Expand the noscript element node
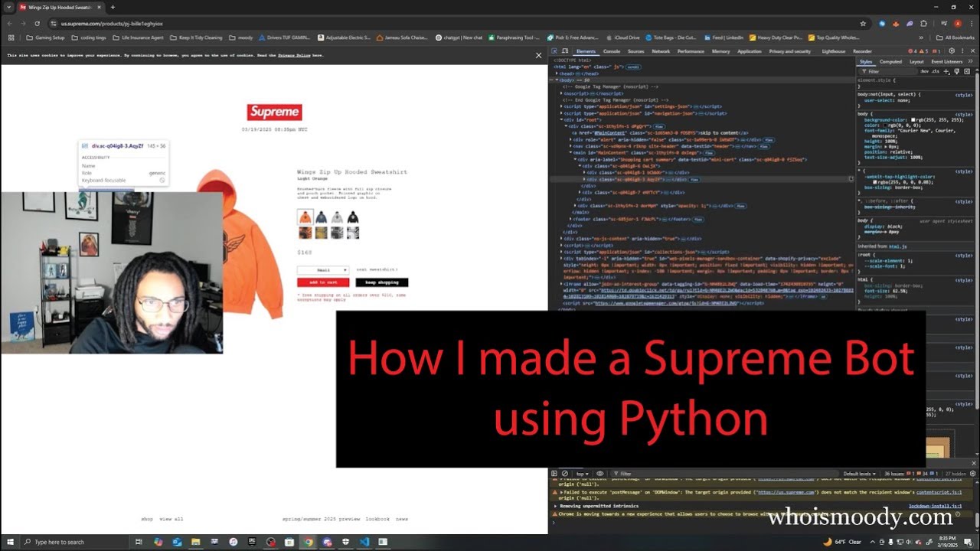This screenshot has height=551, width=980. [562, 93]
